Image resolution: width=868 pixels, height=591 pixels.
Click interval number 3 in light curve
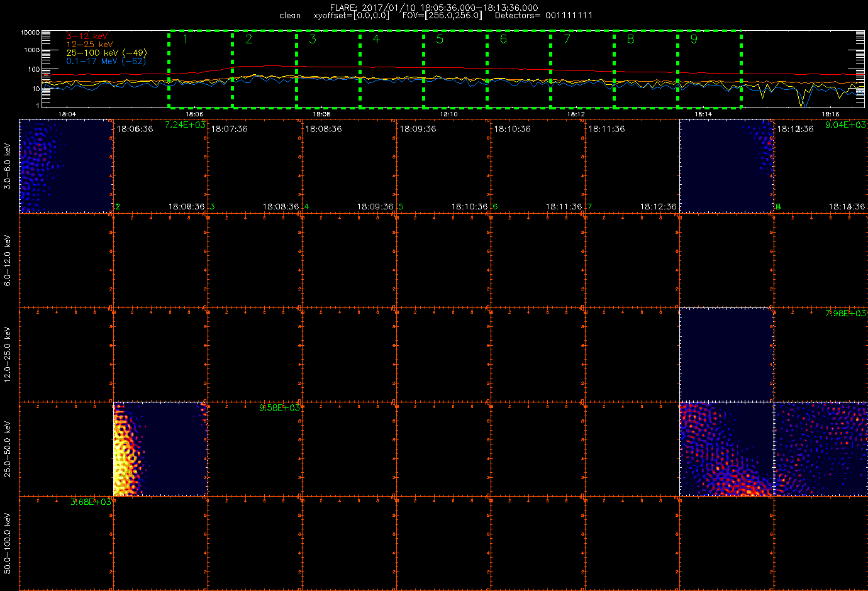(x=313, y=39)
